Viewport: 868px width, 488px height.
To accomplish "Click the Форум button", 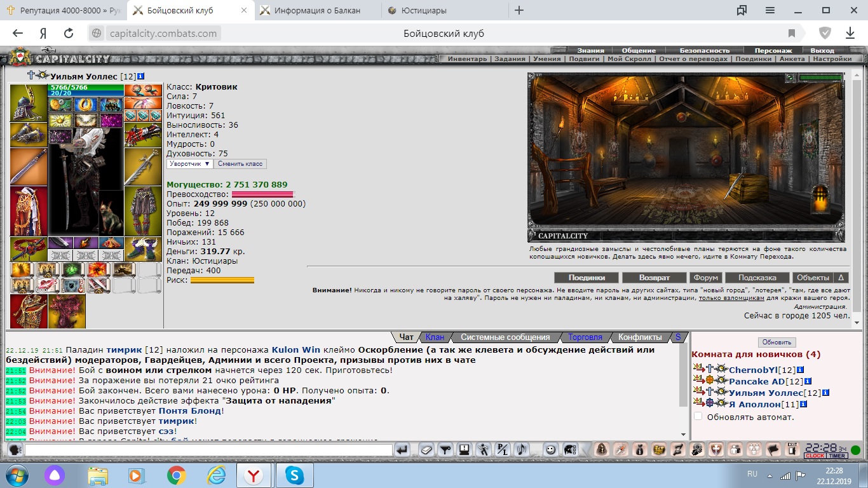I will [x=705, y=278].
